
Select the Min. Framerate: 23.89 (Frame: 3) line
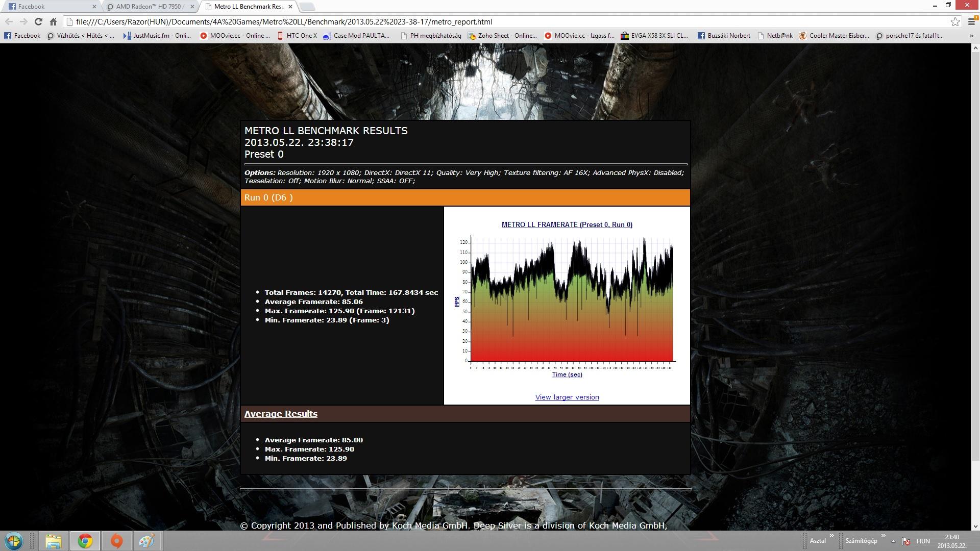click(327, 320)
